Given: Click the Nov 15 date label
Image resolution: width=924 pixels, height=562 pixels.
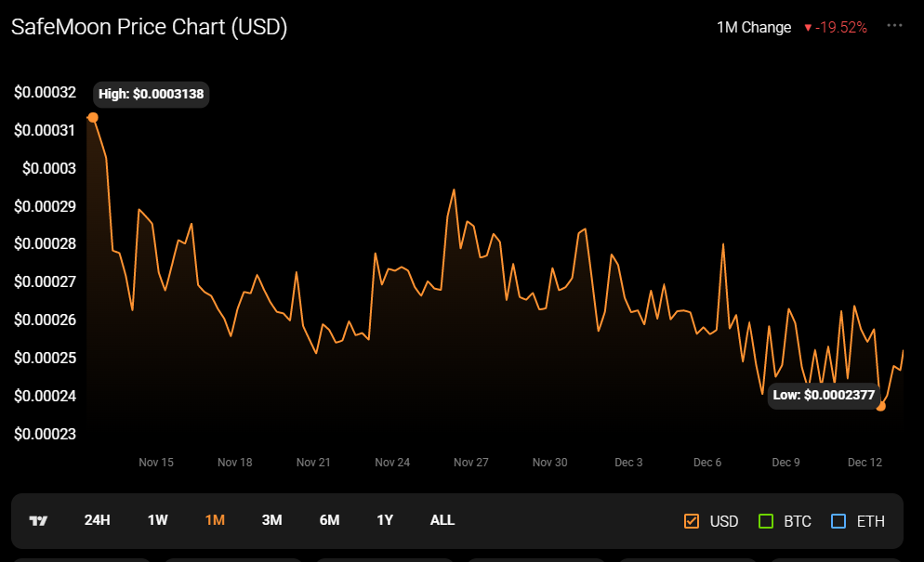Looking at the screenshot, I should tap(156, 463).
